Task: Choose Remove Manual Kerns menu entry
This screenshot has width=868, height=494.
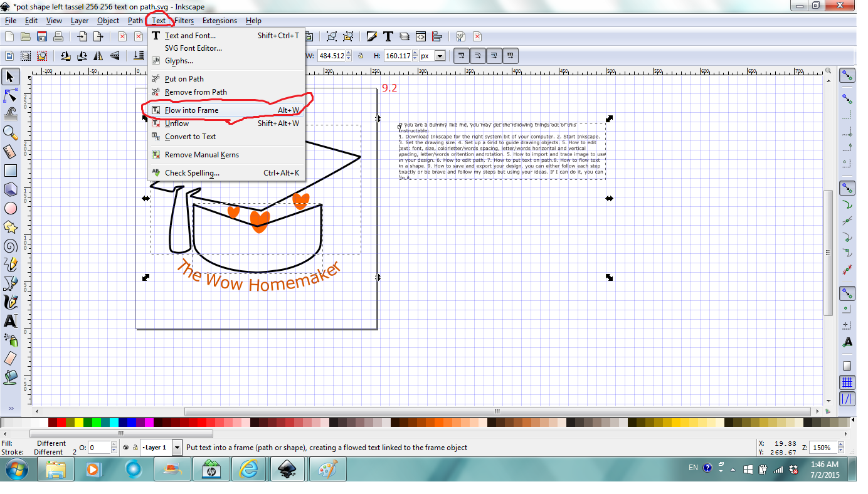Action: click(x=226, y=155)
